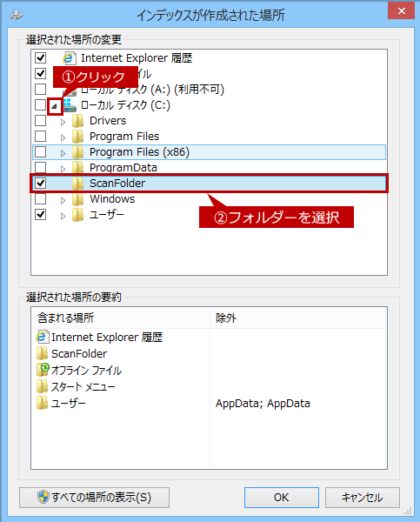Check the ProgramData checkbox

pyautogui.click(x=40, y=167)
